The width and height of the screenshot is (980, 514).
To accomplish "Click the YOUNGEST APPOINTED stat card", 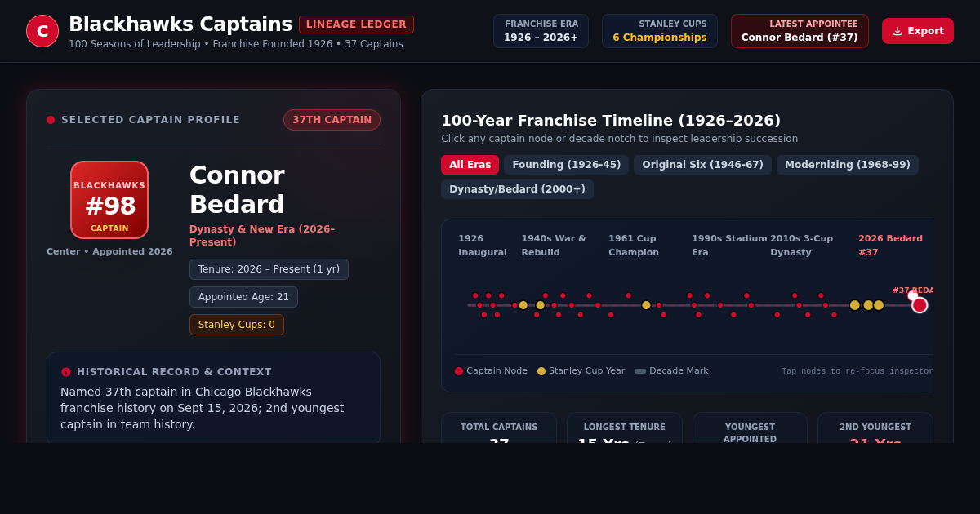I will click(751, 428).
